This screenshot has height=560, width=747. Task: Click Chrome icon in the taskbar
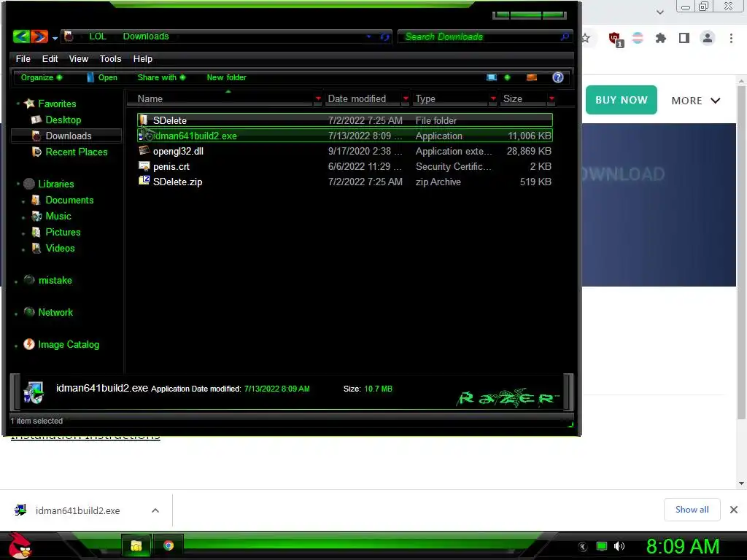coord(169,545)
